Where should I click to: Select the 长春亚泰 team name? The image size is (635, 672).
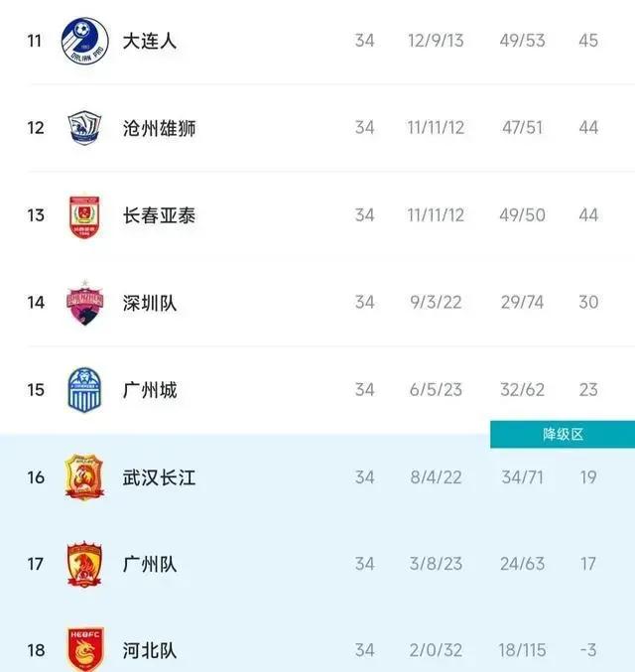[159, 215]
